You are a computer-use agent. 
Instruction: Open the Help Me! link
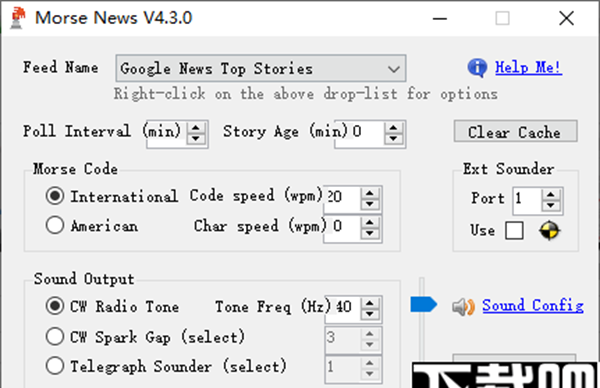pos(528,67)
